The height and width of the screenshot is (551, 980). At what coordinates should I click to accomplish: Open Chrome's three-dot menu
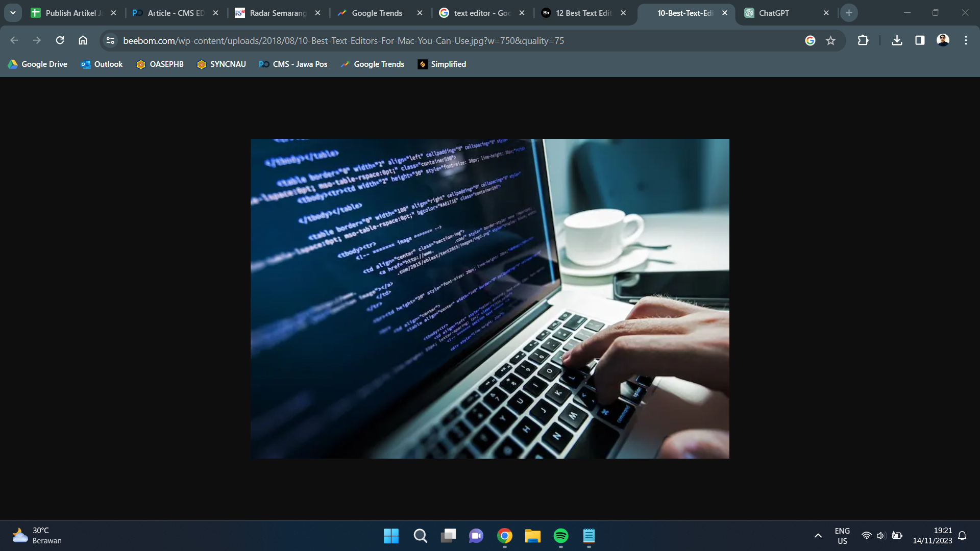(966, 40)
